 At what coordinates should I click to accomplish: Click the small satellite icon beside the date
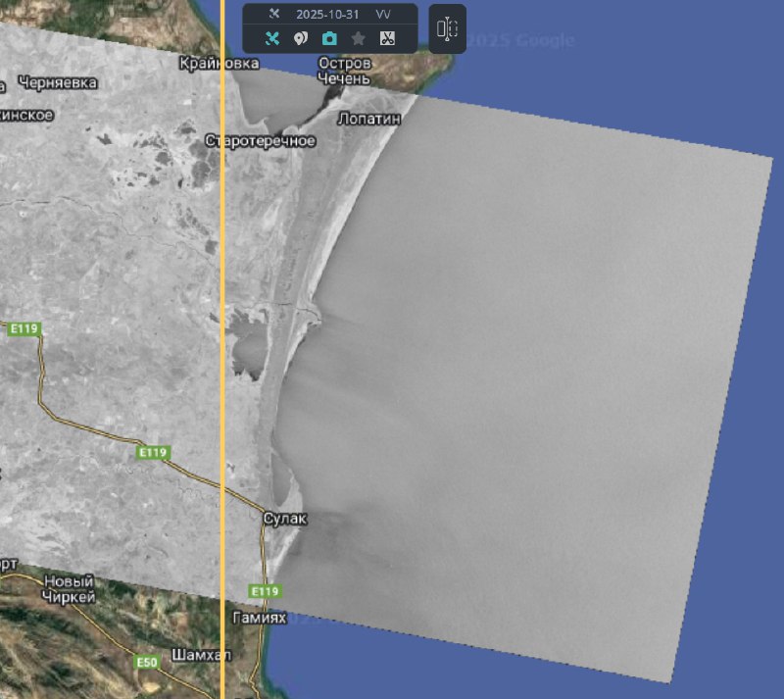pyautogui.click(x=275, y=15)
